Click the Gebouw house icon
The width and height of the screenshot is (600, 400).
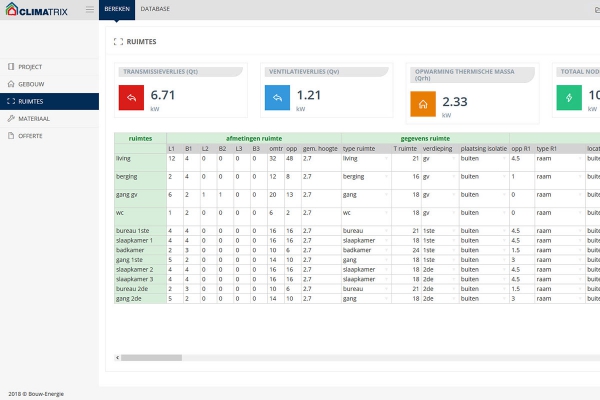[11, 84]
